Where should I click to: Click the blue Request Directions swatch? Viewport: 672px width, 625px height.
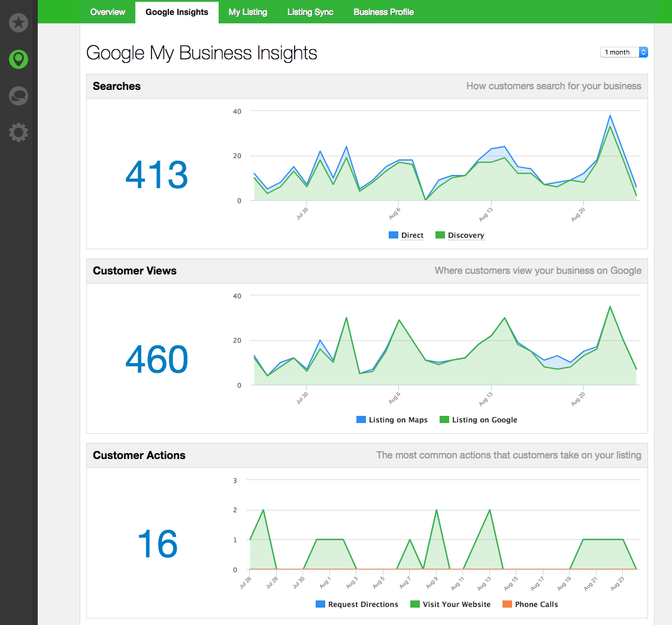320,604
